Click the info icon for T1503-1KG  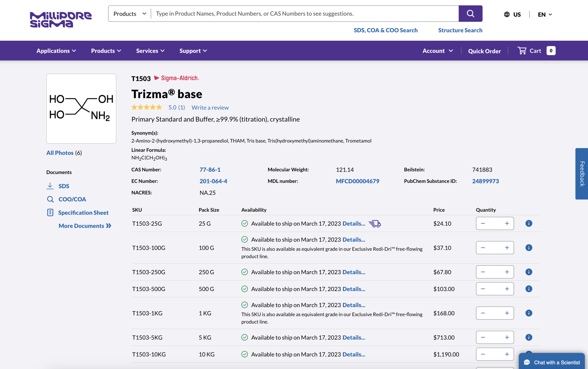(529, 313)
